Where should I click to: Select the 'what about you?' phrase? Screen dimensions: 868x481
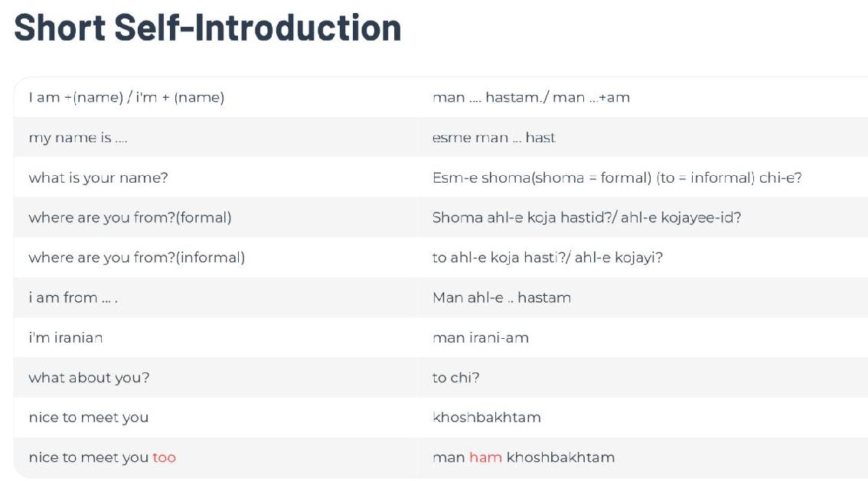pos(89,378)
